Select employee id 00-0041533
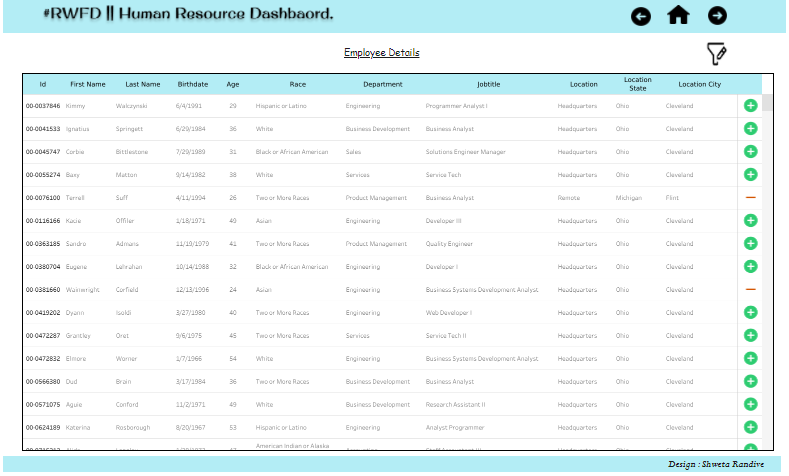 (x=43, y=129)
